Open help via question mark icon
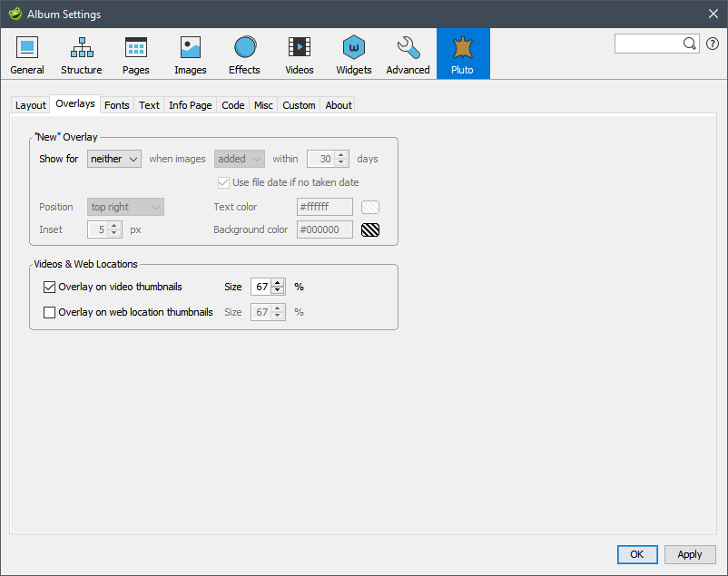Image resolution: width=728 pixels, height=576 pixels. 713,44
